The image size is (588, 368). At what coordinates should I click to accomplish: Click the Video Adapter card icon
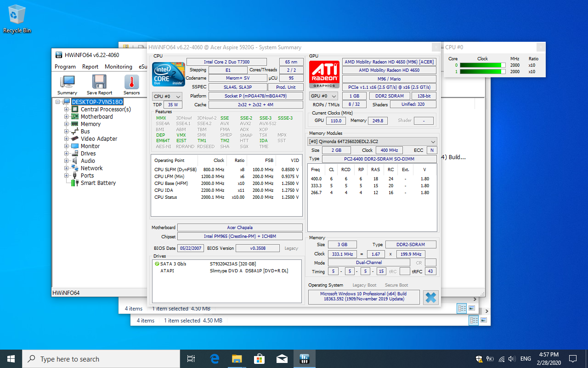coord(75,138)
